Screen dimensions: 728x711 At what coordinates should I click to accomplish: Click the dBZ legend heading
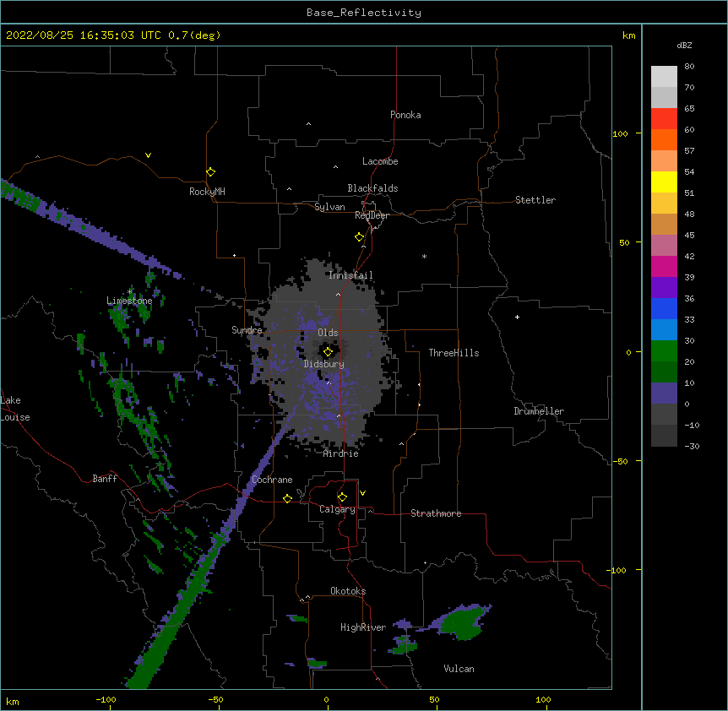pyautogui.click(x=684, y=45)
